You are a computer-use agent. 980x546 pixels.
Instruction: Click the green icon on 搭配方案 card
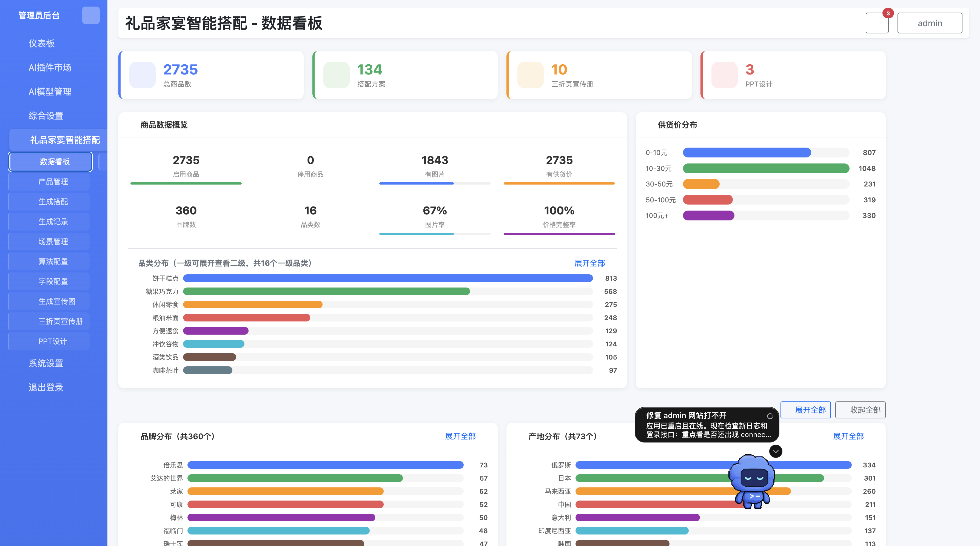[336, 75]
